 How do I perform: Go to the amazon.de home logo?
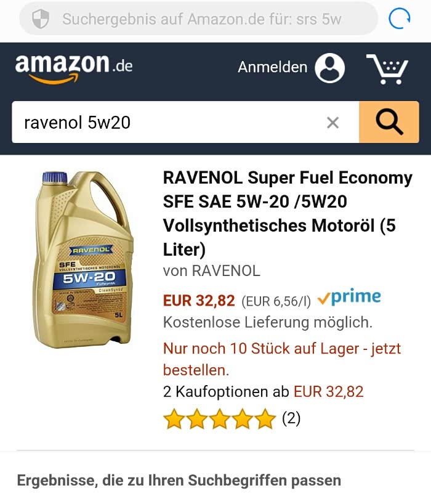(x=73, y=68)
